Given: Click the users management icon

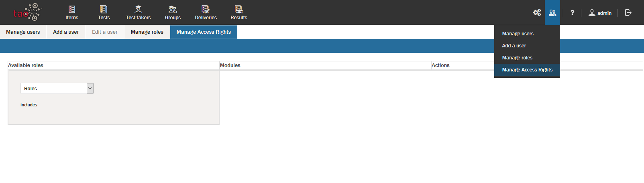Looking at the screenshot, I should pyautogui.click(x=552, y=13).
